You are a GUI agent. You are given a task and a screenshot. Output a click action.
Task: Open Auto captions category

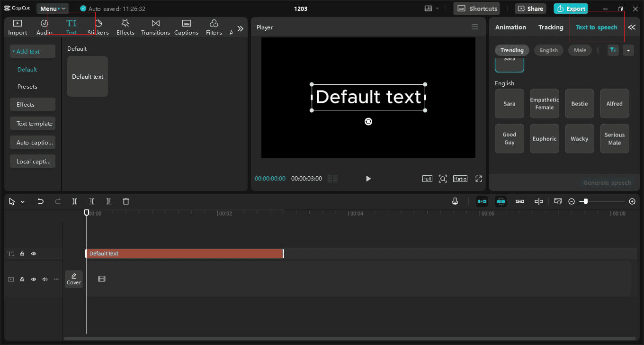[33, 142]
